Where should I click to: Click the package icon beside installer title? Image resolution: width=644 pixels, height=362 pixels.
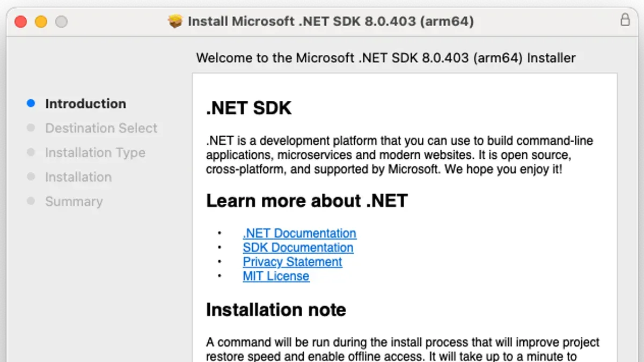pyautogui.click(x=175, y=21)
